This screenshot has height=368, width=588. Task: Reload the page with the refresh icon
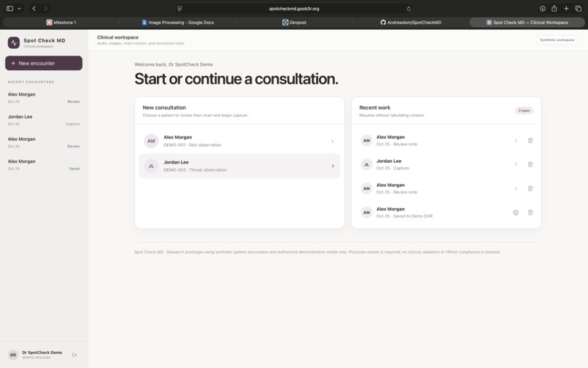click(x=409, y=9)
